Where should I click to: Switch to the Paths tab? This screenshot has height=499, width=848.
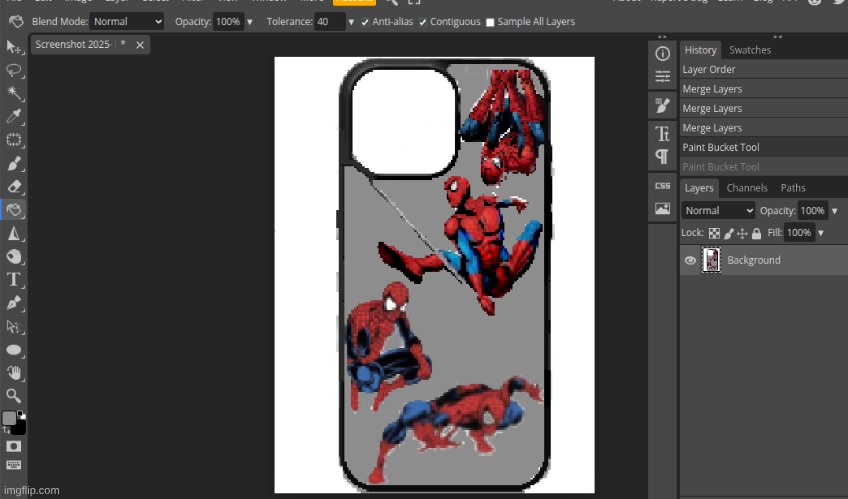[793, 188]
